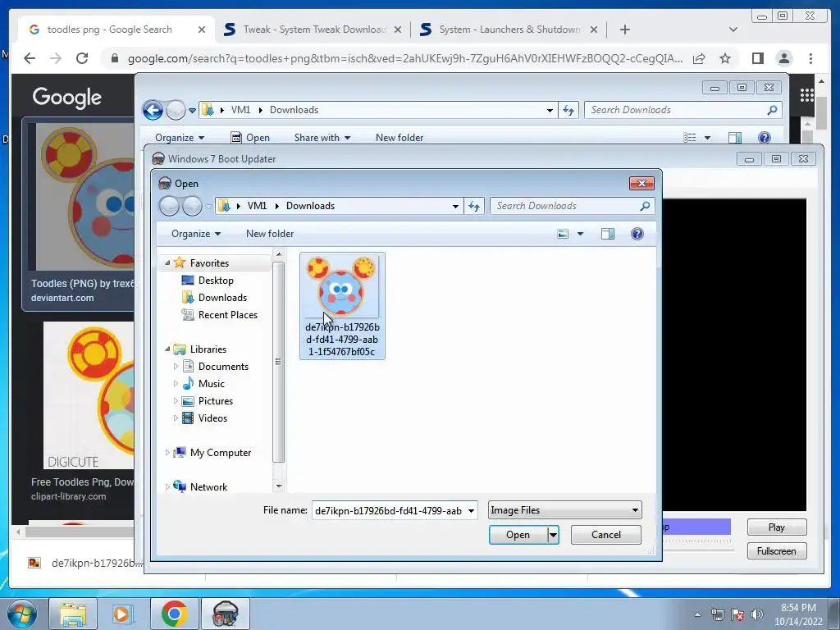Open address path dropdown in Open dialog
840x630 pixels.
click(454, 206)
